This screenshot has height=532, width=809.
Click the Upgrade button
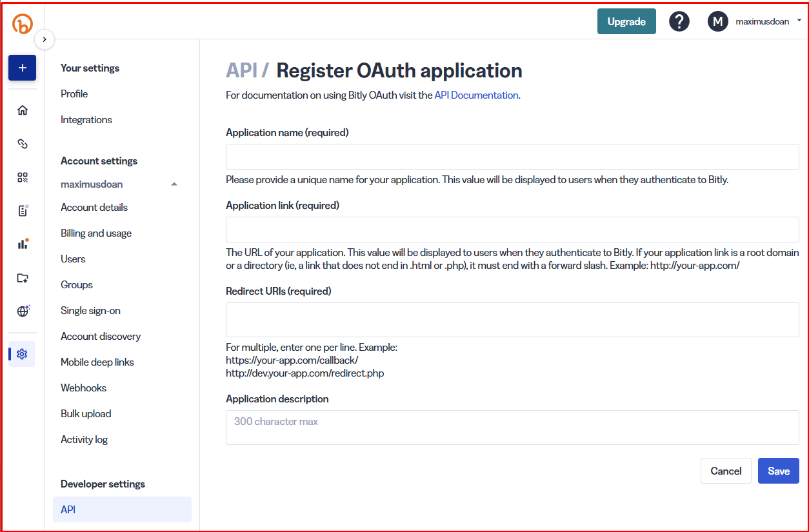click(626, 21)
